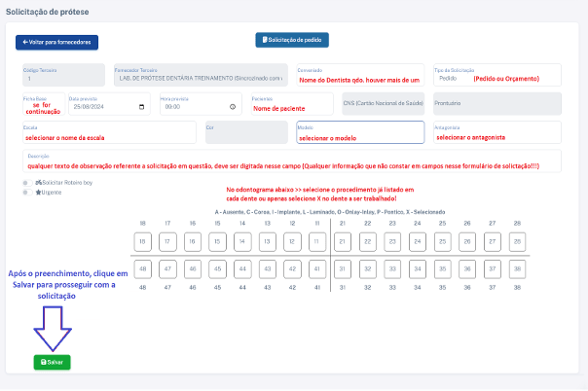Select tooth box 38 in odontogram
This screenshot has height=391, width=588.
click(x=517, y=269)
